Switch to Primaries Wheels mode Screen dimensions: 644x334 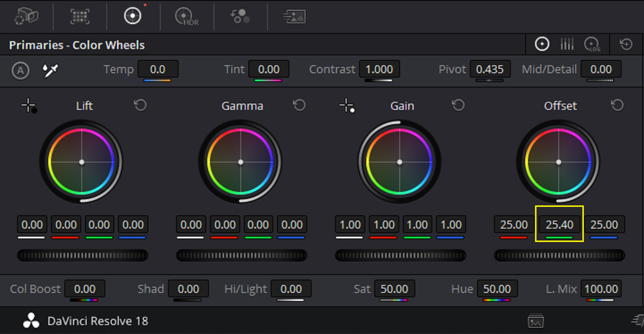pyautogui.click(x=542, y=45)
